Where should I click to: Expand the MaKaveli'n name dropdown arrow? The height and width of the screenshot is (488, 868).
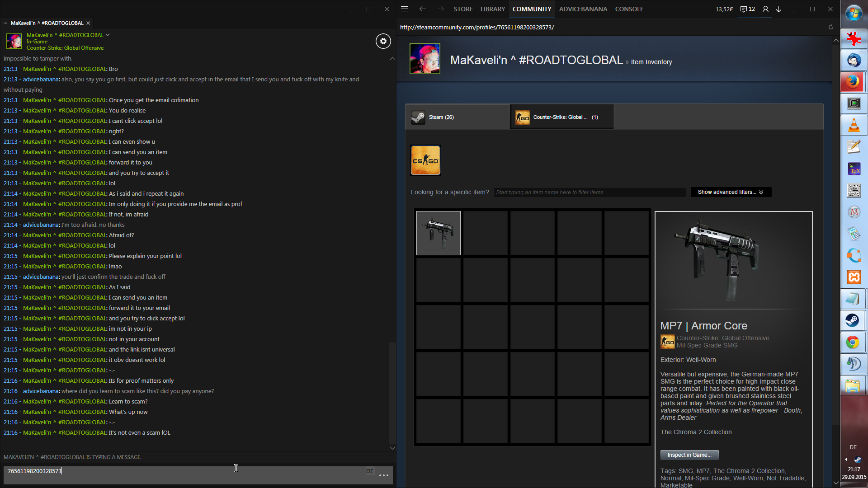[108, 35]
